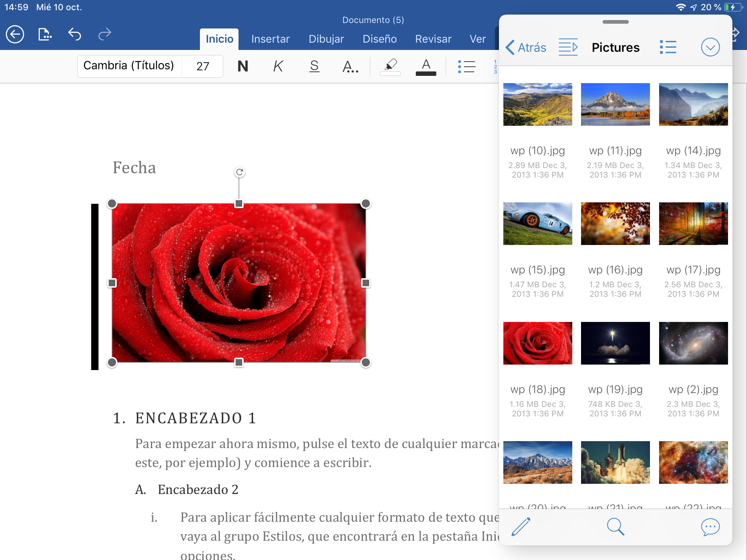This screenshot has height=560, width=747.
Task: Tap the pencil edit icon in Pictures panel
Action: coord(521,526)
